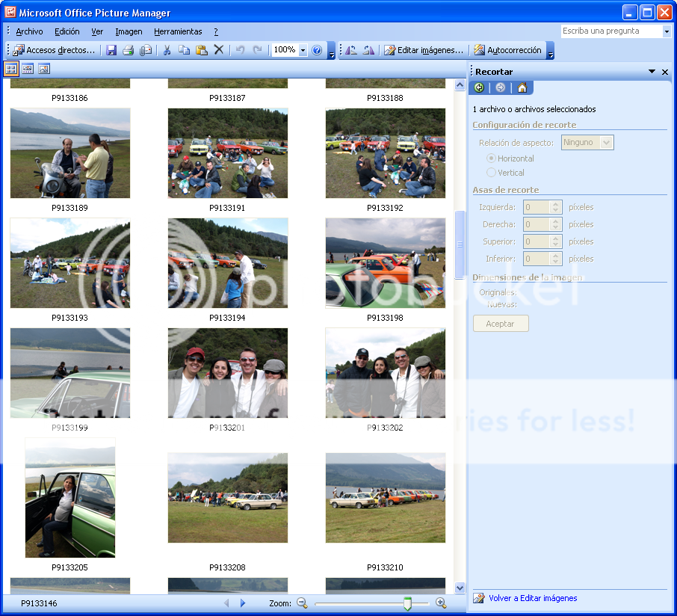Click the Escriba una pregunta field
677x616 pixels.
[x=612, y=31]
